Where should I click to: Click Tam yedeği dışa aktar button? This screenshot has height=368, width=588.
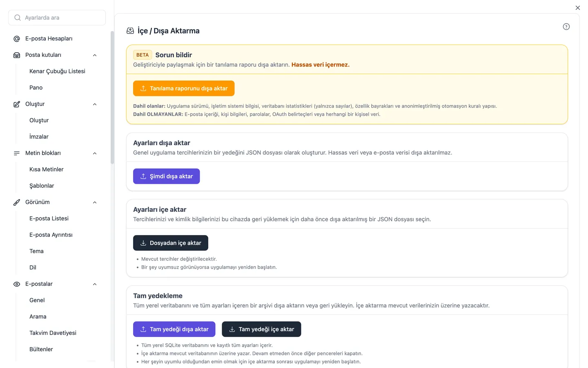(174, 329)
